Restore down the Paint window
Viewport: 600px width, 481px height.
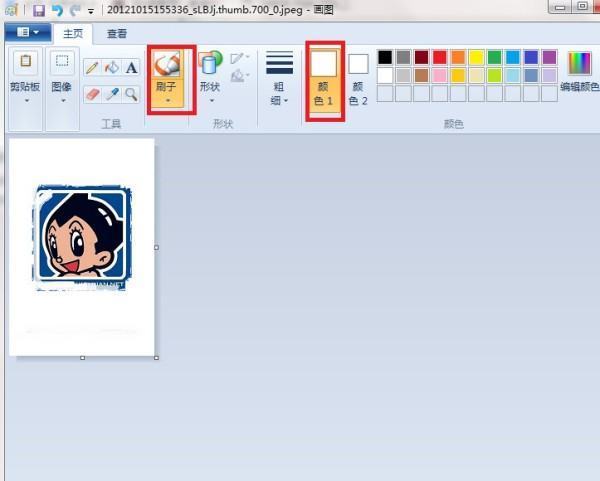coord(582,6)
